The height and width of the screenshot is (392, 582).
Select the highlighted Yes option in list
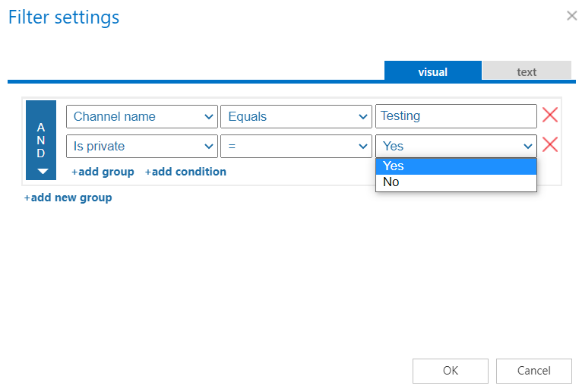click(456, 166)
